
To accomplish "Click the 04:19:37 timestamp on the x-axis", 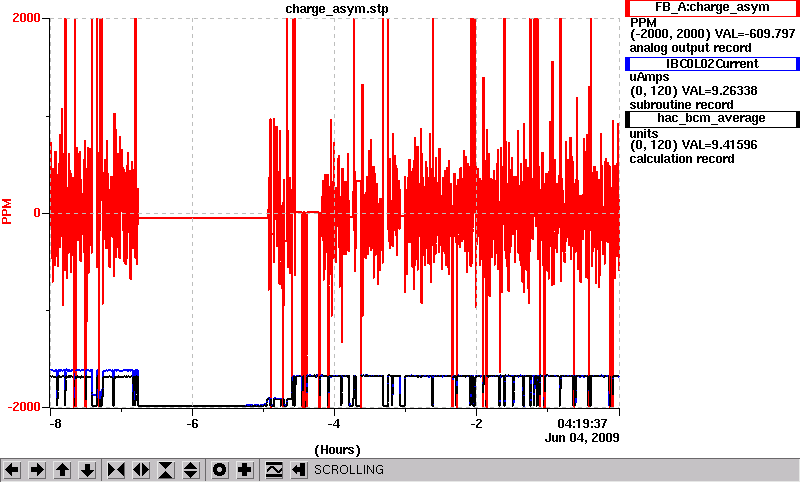I will [x=582, y=424].
